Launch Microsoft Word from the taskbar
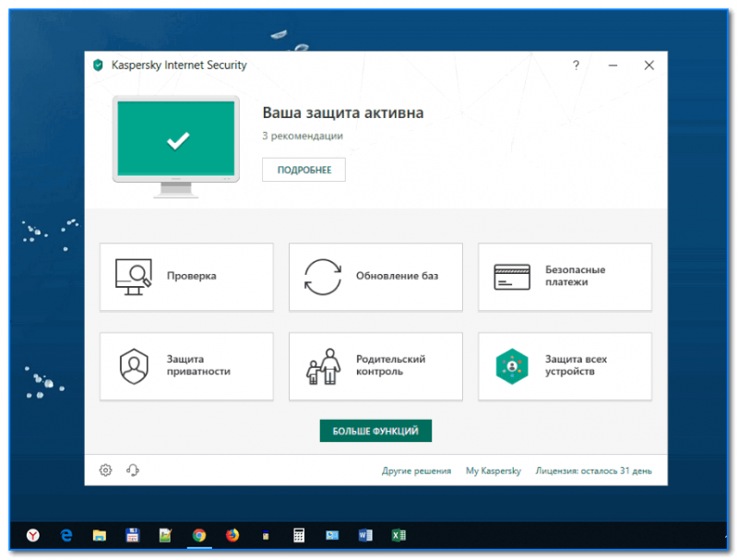Viewport: 738px width, 560px height. (365, 535)
